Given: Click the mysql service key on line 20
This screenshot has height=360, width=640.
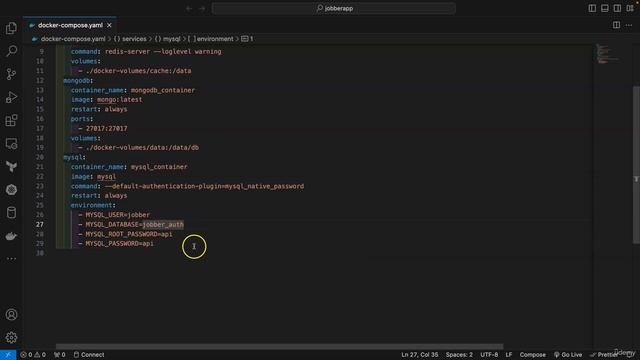Looking at the screenshot, I should point(74,157).
